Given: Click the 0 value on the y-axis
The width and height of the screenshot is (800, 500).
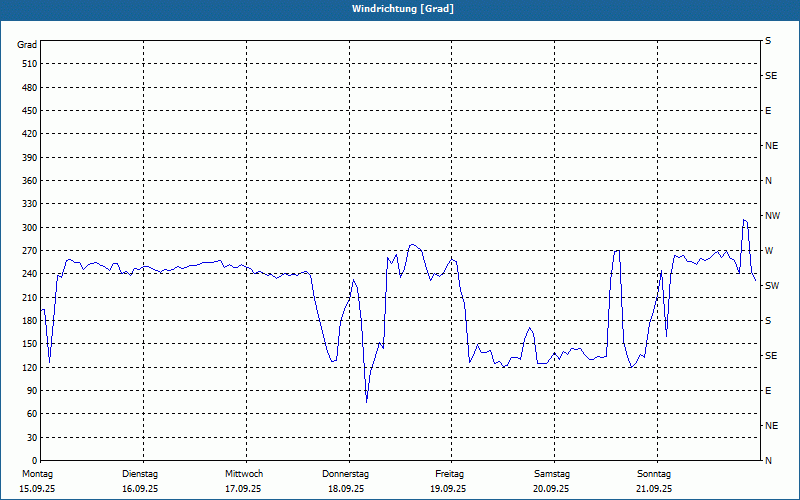Looking at the screenshot, I should pyautogui.click(x=35, y=461).
